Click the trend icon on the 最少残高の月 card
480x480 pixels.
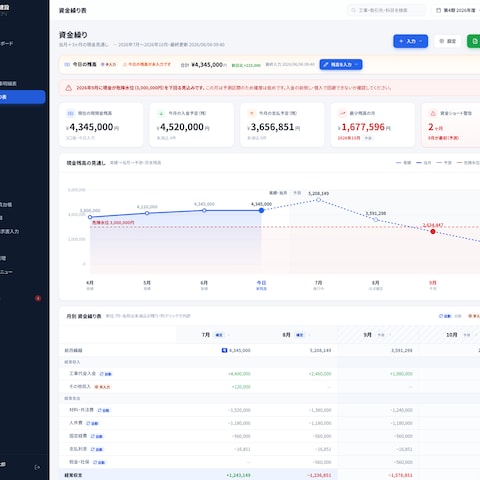coord(342,113)
